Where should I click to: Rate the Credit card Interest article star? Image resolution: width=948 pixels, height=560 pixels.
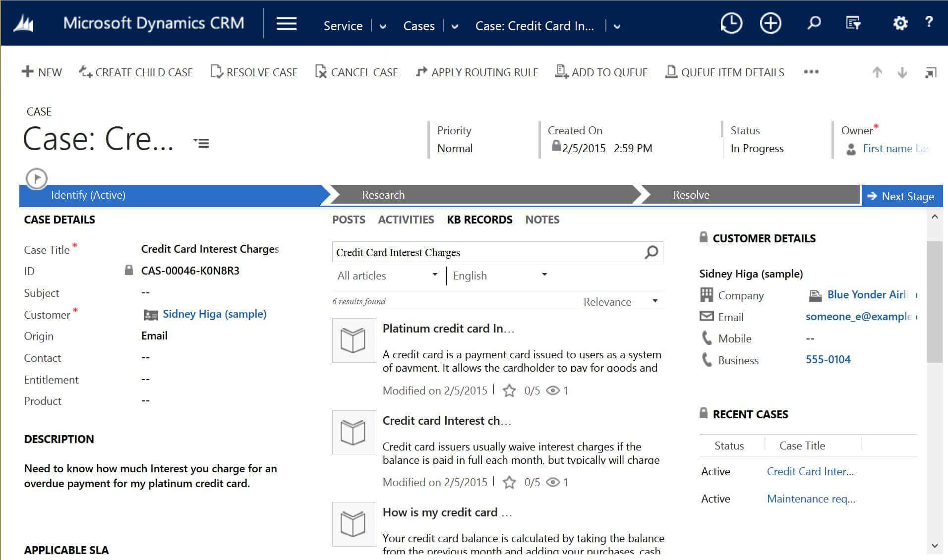[509, 482]
